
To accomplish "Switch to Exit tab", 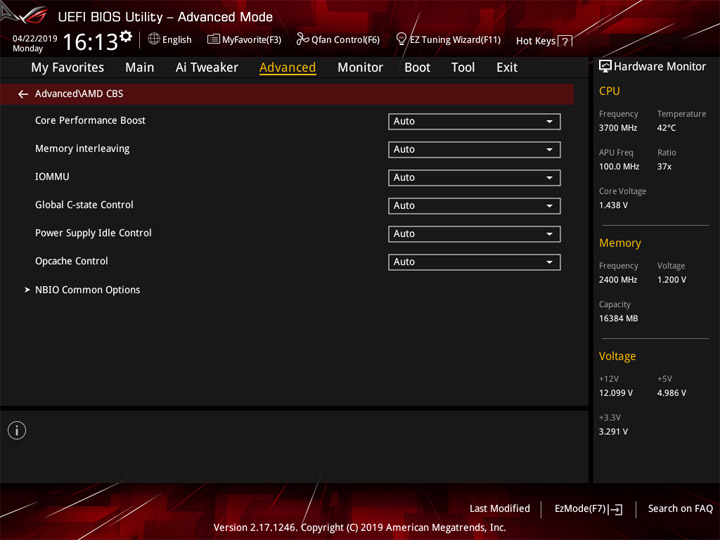I will (506, 68).
